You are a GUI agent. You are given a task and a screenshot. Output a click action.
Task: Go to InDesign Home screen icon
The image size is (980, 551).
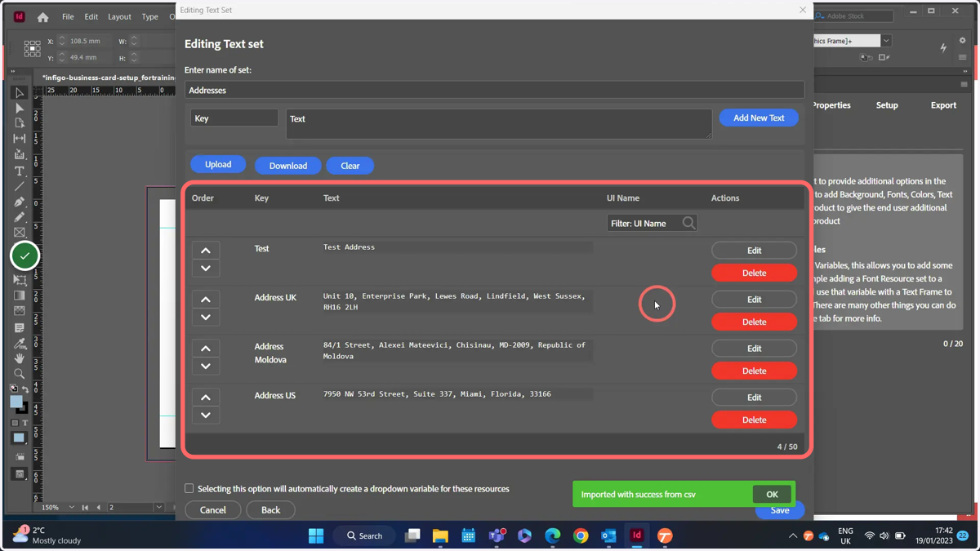[42, 16]
